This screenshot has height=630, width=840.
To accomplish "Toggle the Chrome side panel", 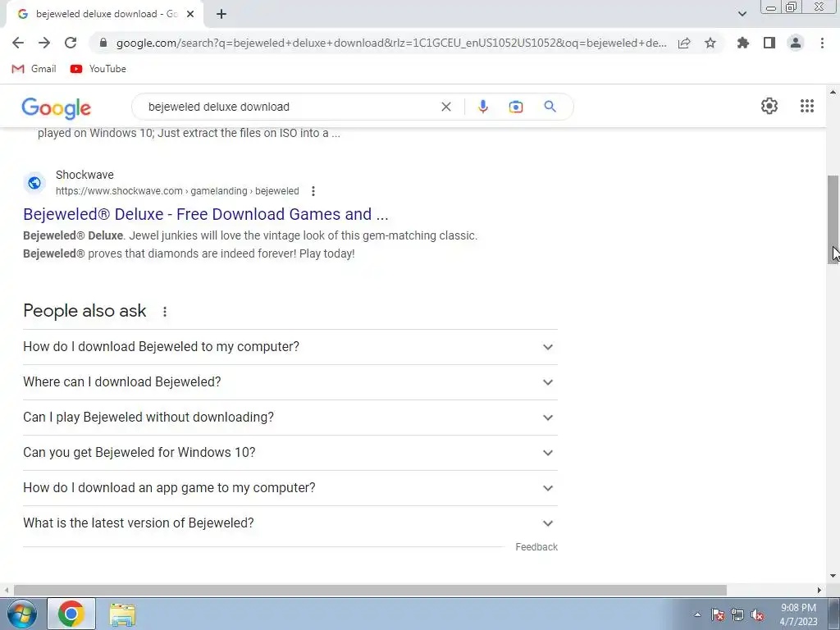I will point(769,43).
